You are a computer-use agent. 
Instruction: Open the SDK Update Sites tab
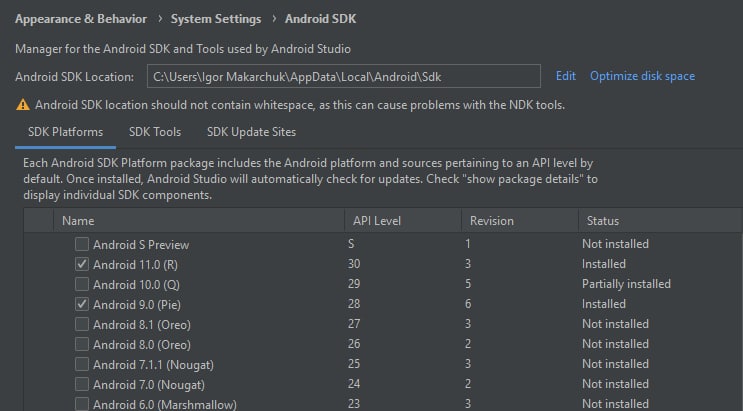tap(251, 132)
